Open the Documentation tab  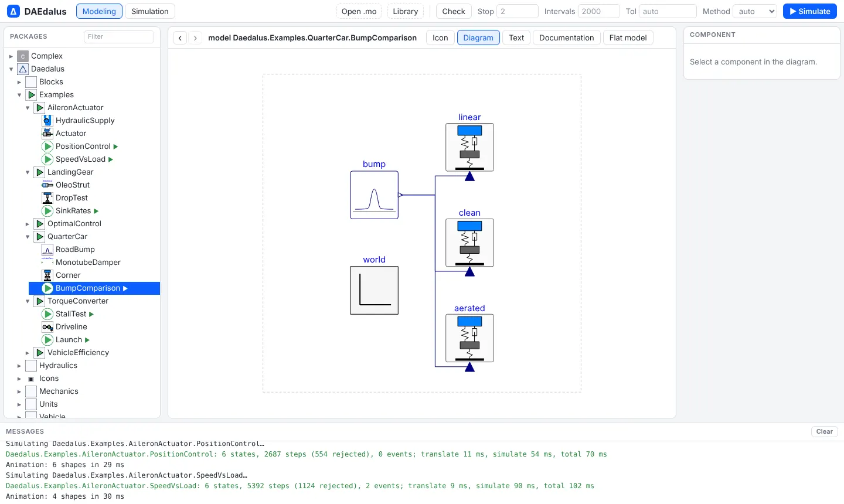click(566, 38)
